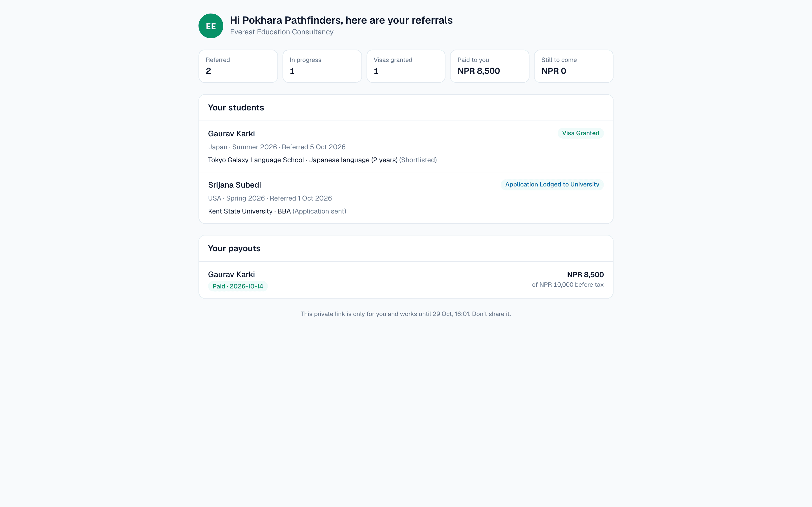Screen dimensions: 812x507
Task: Select the Still to come card
Action: (x=573, y=66)
